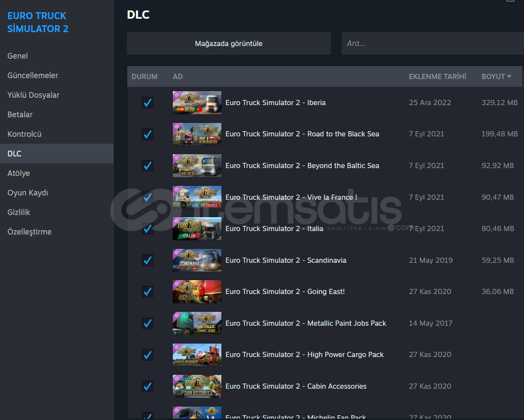Open the Atölye section
The image size is (524, 420).
[x=57, y=173]
